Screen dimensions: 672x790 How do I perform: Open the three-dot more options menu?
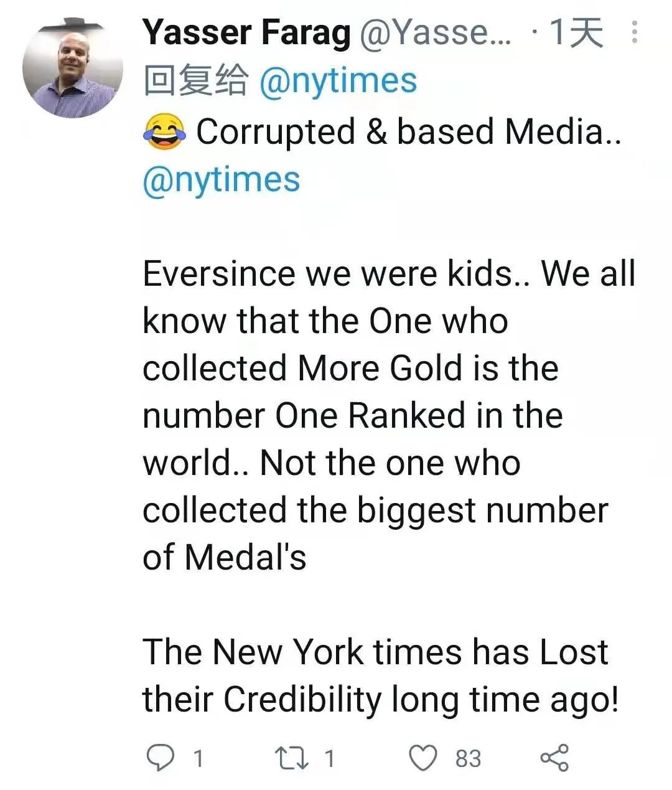(x=634, y=32)
